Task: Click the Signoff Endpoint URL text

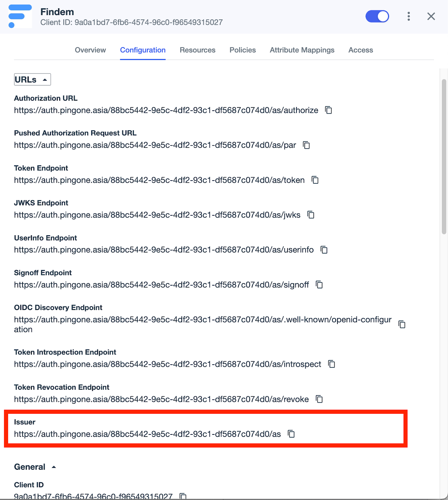Action: pyautogui.click(x=161, y=285)
